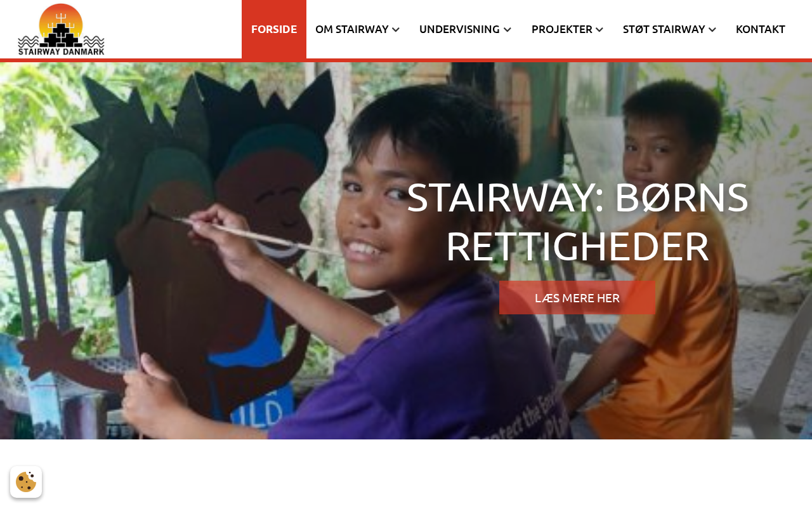Click the STAIRWAY: BØRNS RETTIGHEDER headline
Image resolution: width=812 pixels, height=508 pixels.
pos(577,222)
